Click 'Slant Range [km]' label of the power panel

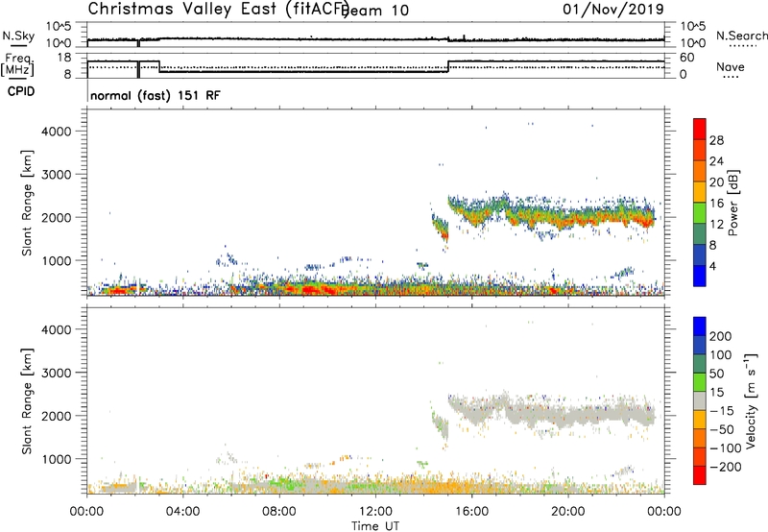tap(27, 203)
